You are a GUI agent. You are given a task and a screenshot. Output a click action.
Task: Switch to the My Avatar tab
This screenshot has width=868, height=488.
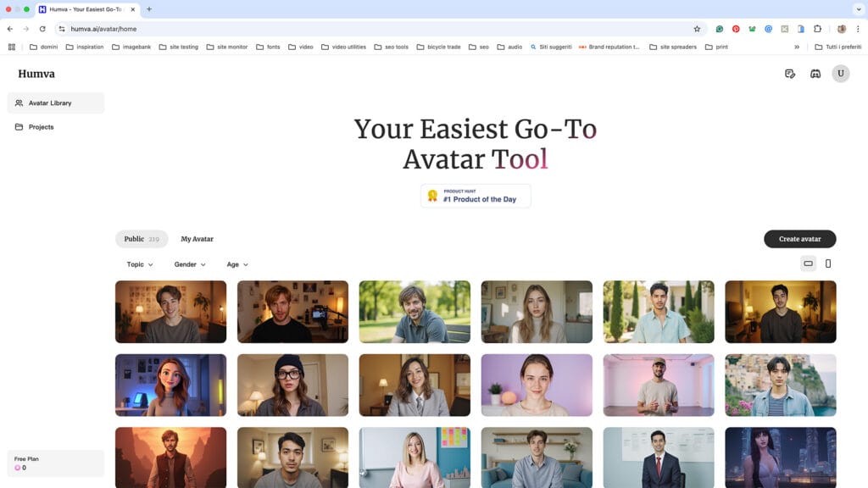pos(197,239)
